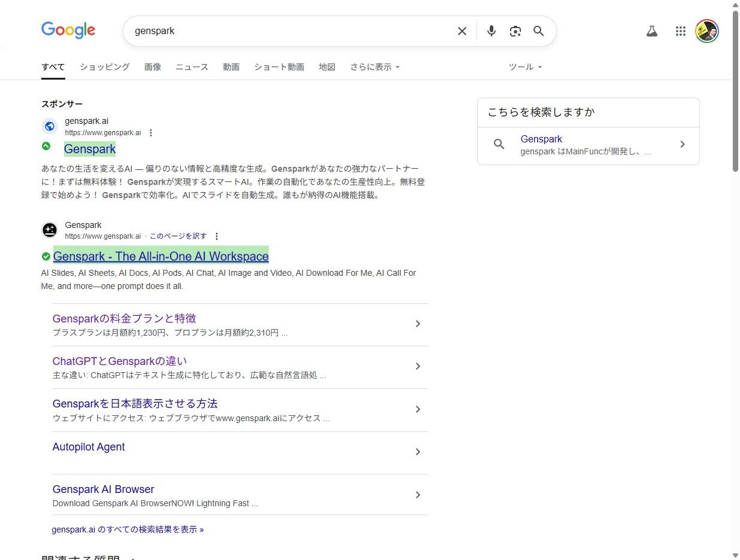740x560 pixels.
Task: Click green checkmark badge beside All-in-One AI Workspace
Action: (46, 256)
